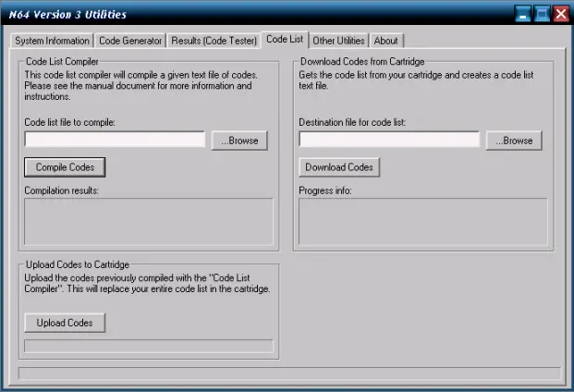Click the 'Compilation results:' label
Screen dimensions: 574x392
62,190
